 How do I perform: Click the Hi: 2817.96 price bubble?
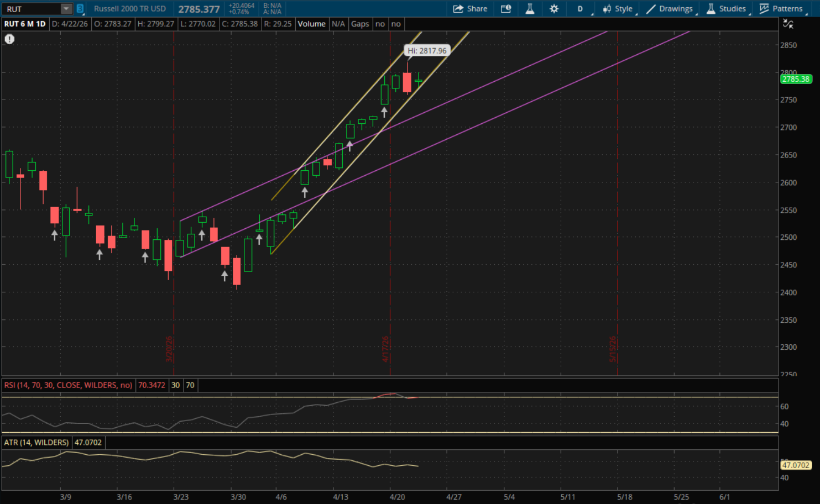click(427, 51)
